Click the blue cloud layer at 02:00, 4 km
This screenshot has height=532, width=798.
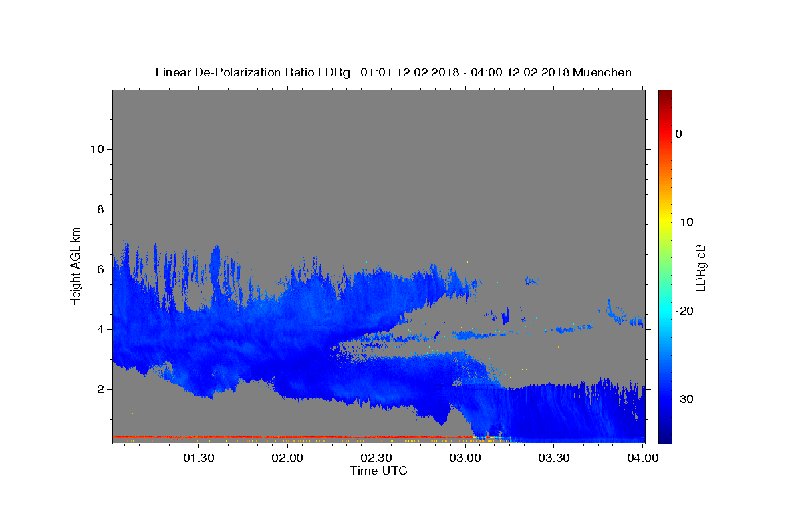point(287,329)
